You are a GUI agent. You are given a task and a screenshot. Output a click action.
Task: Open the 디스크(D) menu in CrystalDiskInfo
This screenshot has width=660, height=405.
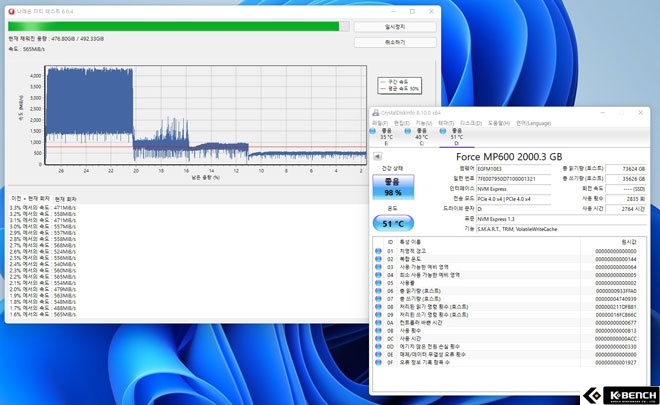[471, 123]
